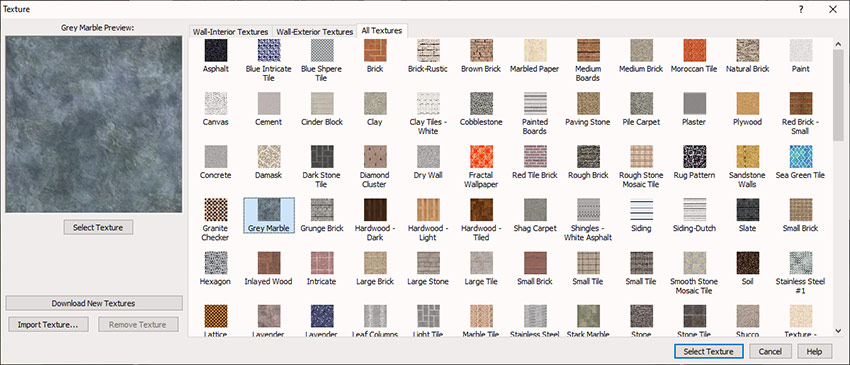
Task: Cancel the Texture dialog
Action: (770, 351)
